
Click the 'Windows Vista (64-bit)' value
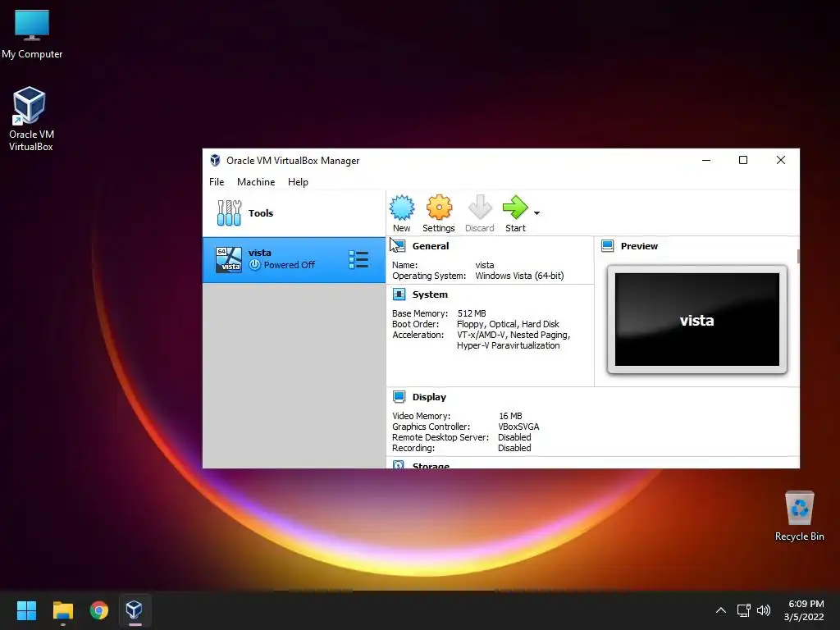click(x=519, y=276)
